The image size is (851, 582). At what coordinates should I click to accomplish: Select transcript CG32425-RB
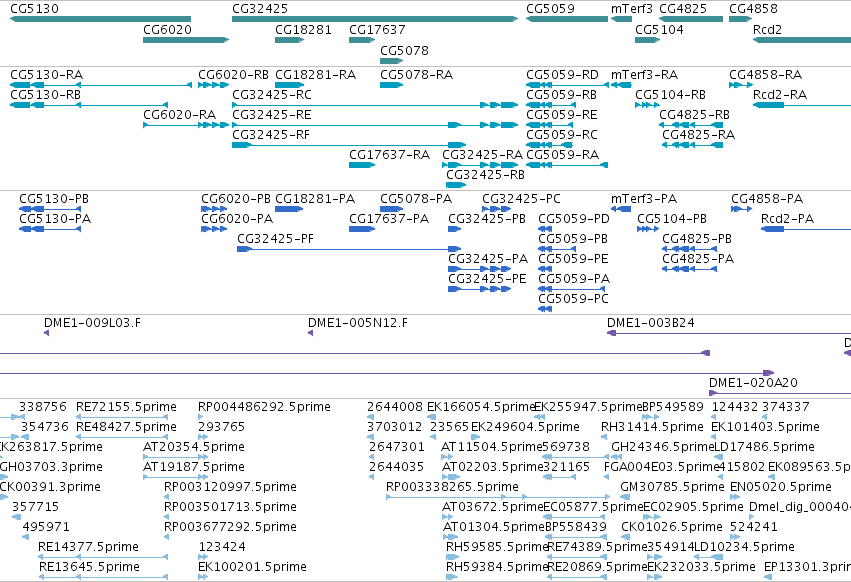coord(456,185)
